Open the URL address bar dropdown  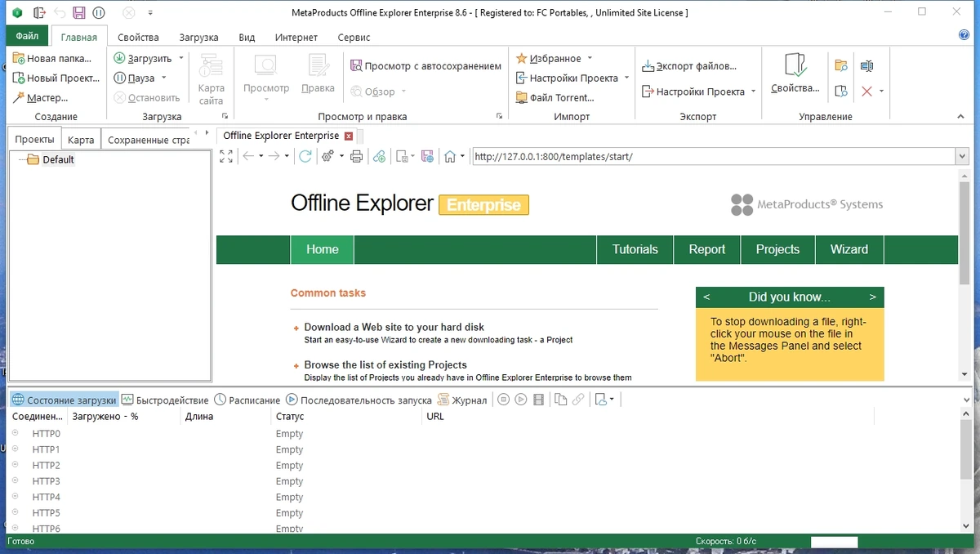960,156
